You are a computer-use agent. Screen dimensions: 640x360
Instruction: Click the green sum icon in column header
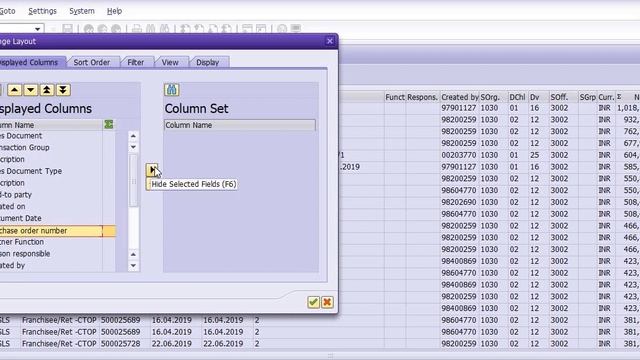[x=109, y=124]
